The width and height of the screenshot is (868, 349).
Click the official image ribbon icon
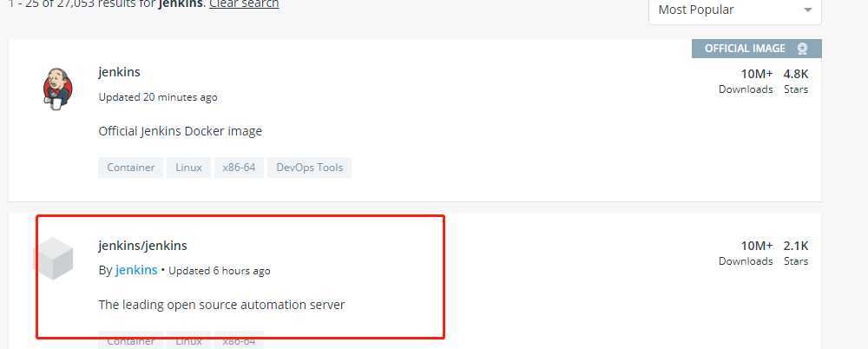pos(802,49)
